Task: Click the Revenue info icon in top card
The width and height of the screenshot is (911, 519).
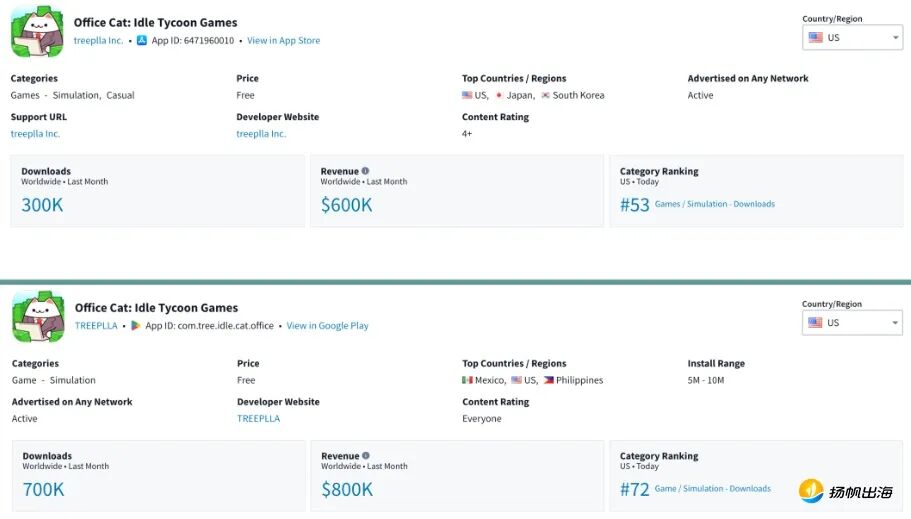Action: tap(365, 171)
